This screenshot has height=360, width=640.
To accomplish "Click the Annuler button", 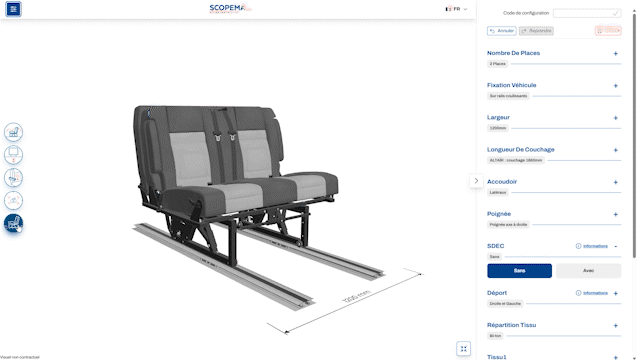I will pyautogui.click(x=502, y=31).
